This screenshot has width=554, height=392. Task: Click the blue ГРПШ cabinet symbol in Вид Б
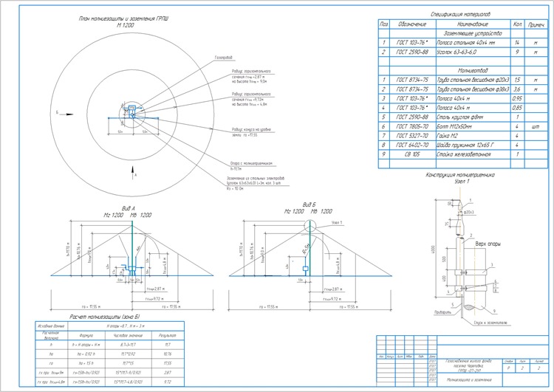[x=306, y=269]
